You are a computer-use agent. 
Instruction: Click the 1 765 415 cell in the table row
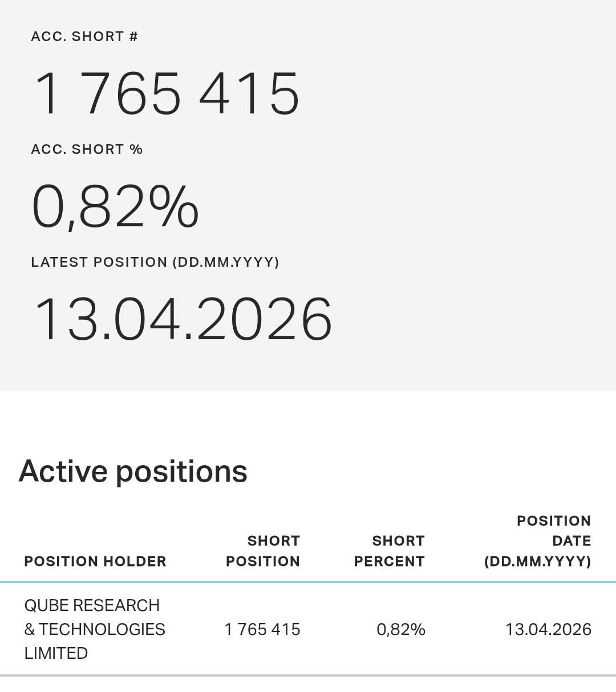click(x=262, y=629)
